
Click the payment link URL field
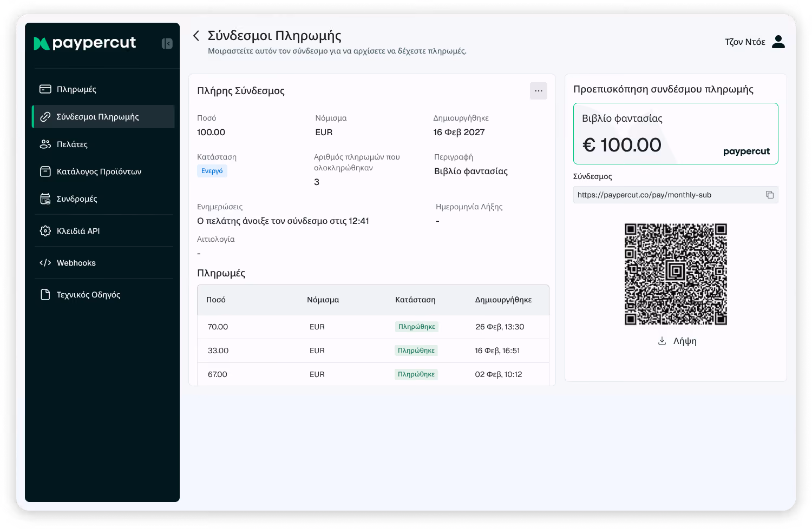[x=676, y=195]
